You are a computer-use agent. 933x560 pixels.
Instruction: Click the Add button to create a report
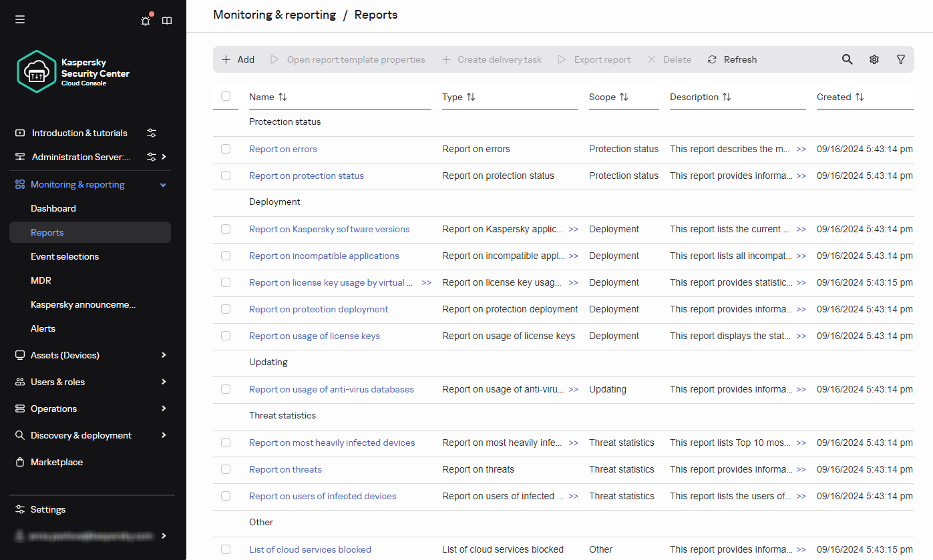[237, 59]
